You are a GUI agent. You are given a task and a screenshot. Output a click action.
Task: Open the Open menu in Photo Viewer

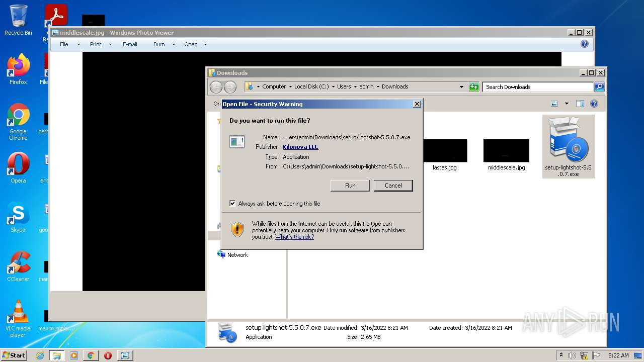point(191,44)
